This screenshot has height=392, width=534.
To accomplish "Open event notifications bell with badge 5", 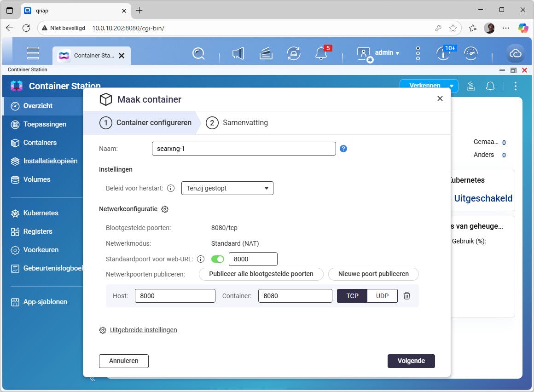I will tap(322, 53).
